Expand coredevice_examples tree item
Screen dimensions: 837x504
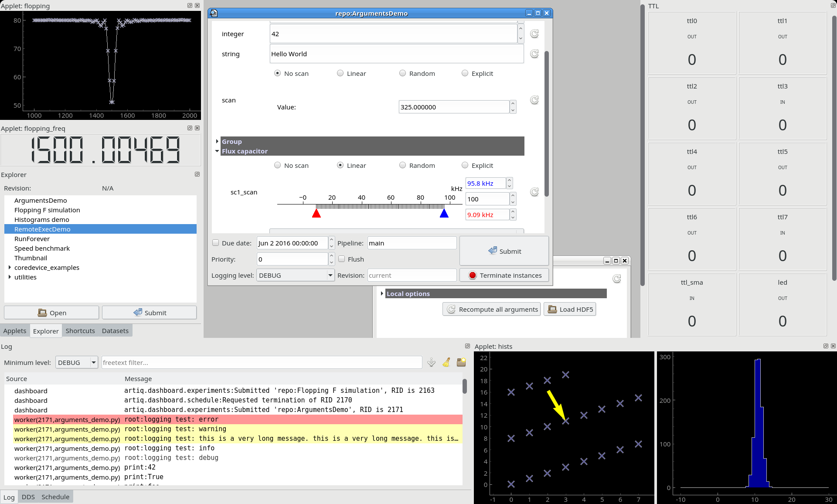10,267
